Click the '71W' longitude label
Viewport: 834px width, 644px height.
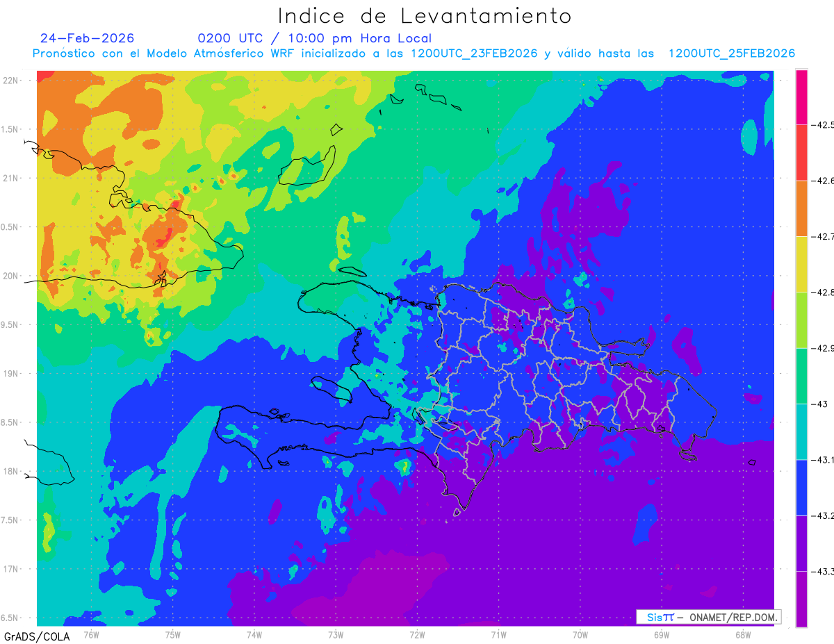tap(498, 634)
